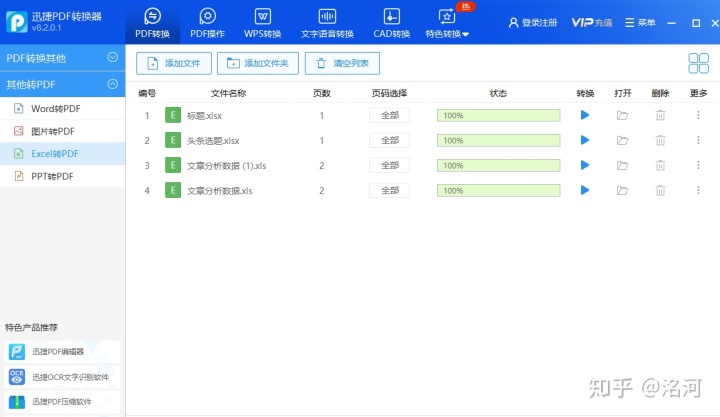Click 登录注册 to log in
Screen dimensions: 720x417
(533, 23)
